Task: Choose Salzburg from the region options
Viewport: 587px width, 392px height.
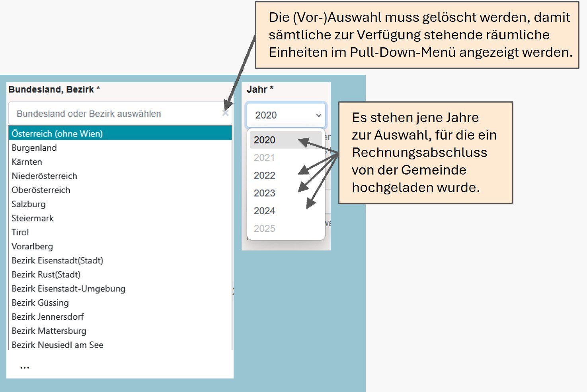Action: click(29, 204)
